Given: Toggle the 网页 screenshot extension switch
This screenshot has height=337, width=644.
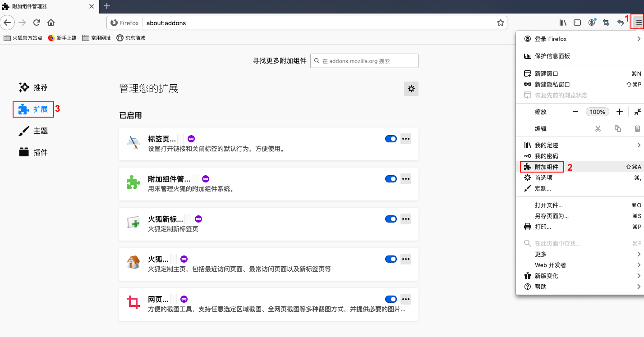Looking at the screenshot, I should [x=391, y=299].
